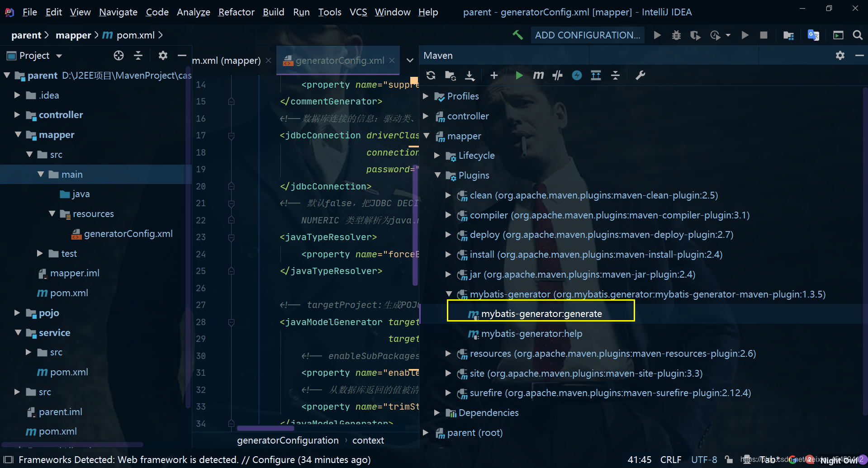This screenshot has height=468, width=868.
Task: Hide the Maven tool window
Action: (x=859, y=55)
